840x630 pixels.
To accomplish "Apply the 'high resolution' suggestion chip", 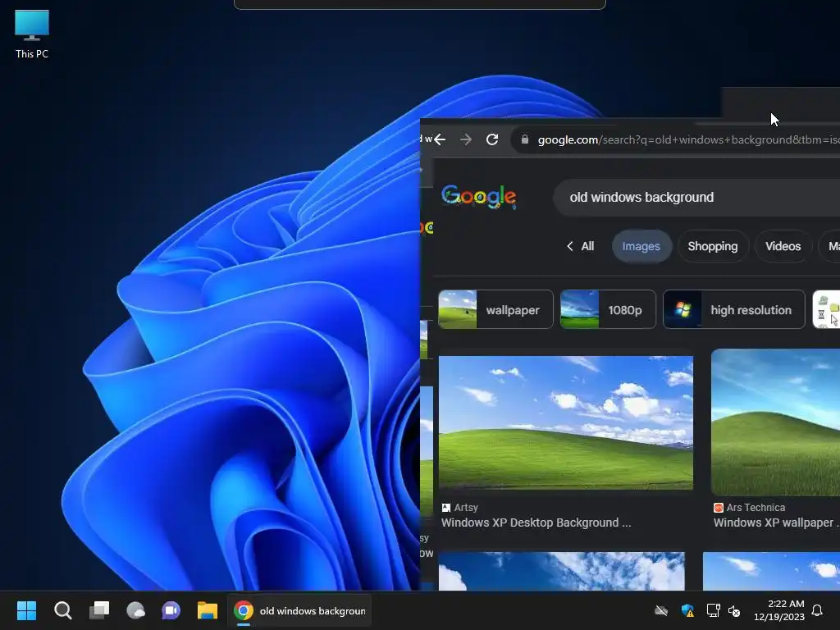I will pos(733,309).
